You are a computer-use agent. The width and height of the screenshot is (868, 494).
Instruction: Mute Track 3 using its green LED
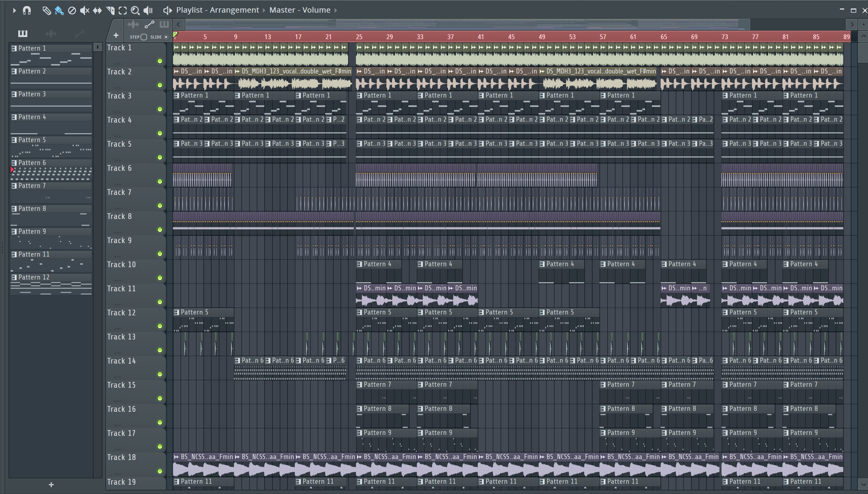point(160,109)
